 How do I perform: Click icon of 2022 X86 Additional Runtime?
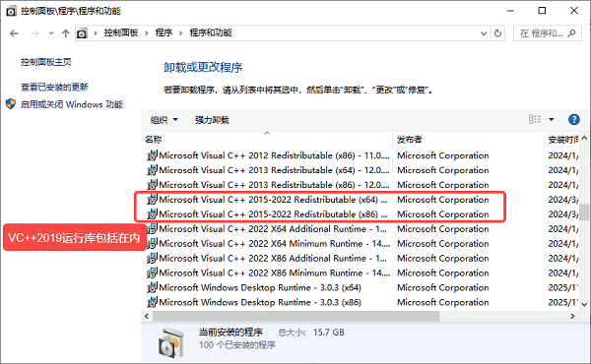(x=152, y=258)
